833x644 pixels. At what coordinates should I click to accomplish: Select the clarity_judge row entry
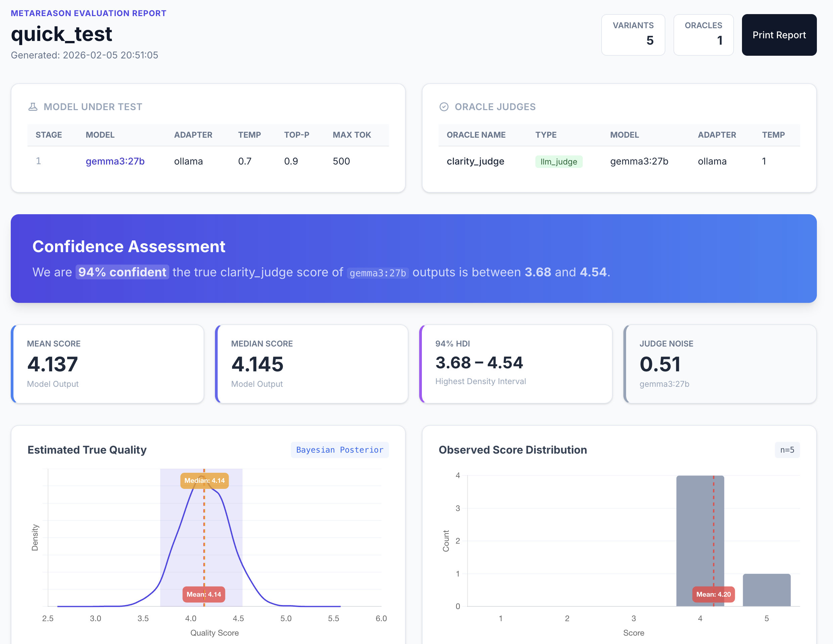[475, 161]
